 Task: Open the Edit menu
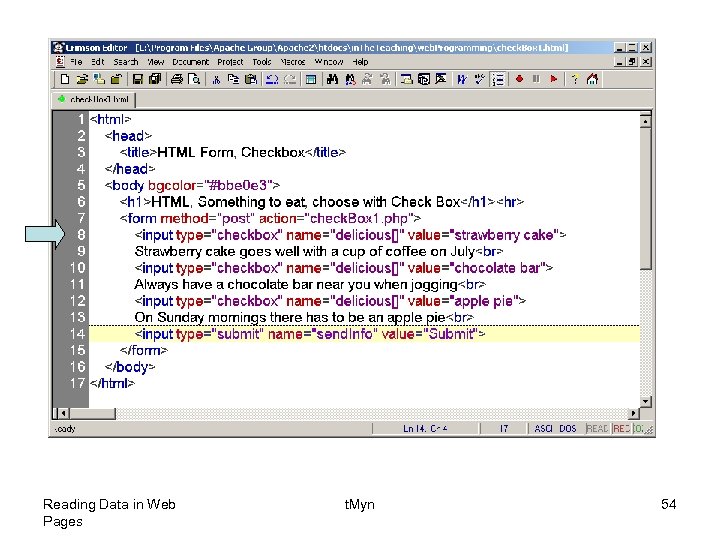coord(97,62)
